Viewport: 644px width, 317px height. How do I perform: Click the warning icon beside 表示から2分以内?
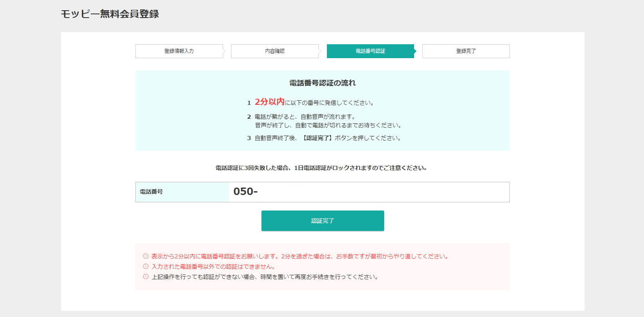tap(146, 256)
